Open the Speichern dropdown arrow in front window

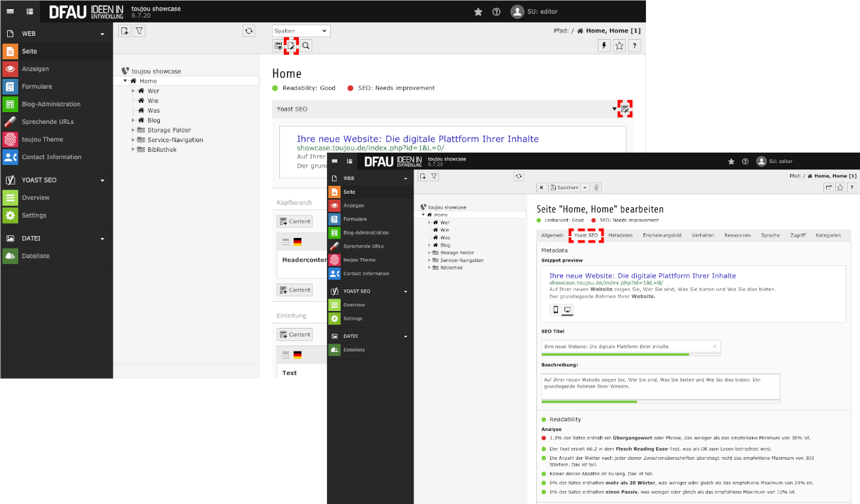(585, 187)
